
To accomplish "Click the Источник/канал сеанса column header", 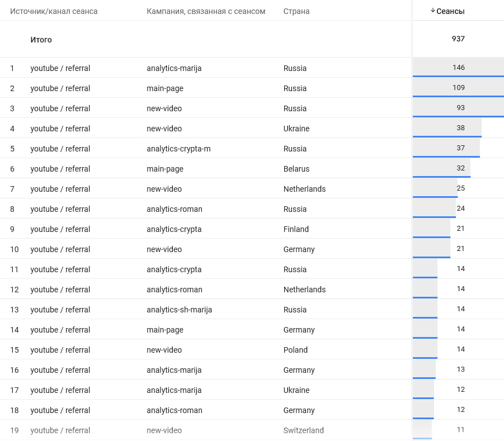I will click(x=54, y=11).
